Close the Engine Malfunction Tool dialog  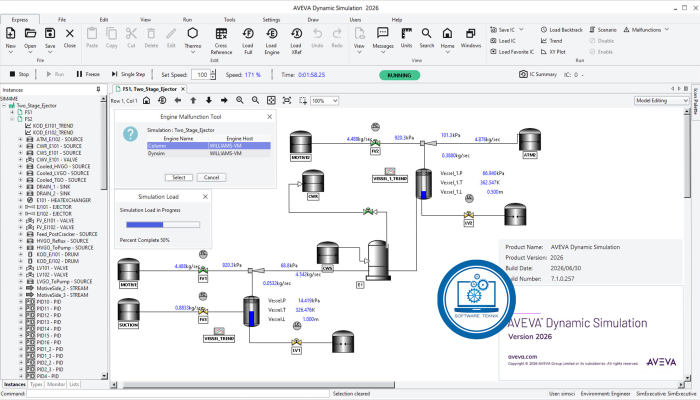point(270,117)
